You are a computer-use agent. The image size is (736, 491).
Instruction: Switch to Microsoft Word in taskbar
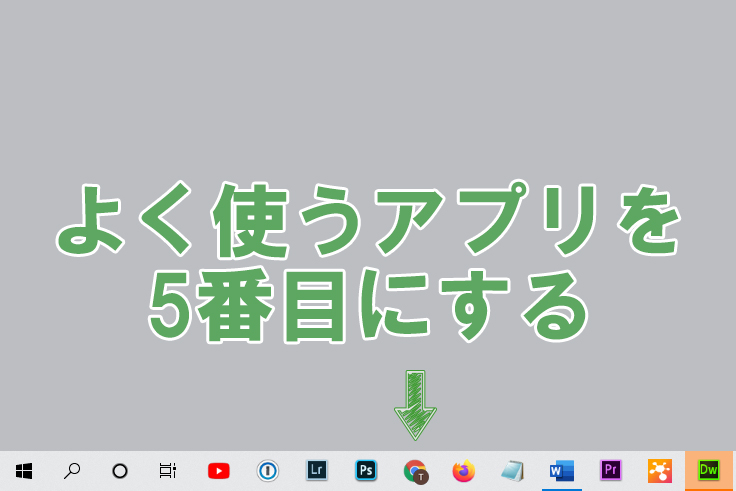[x=562, y=471]
